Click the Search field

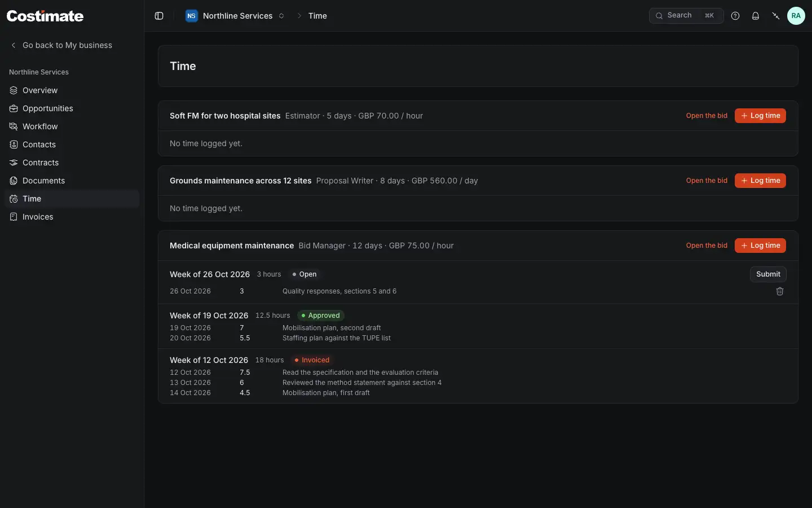(x=686, y=16)
